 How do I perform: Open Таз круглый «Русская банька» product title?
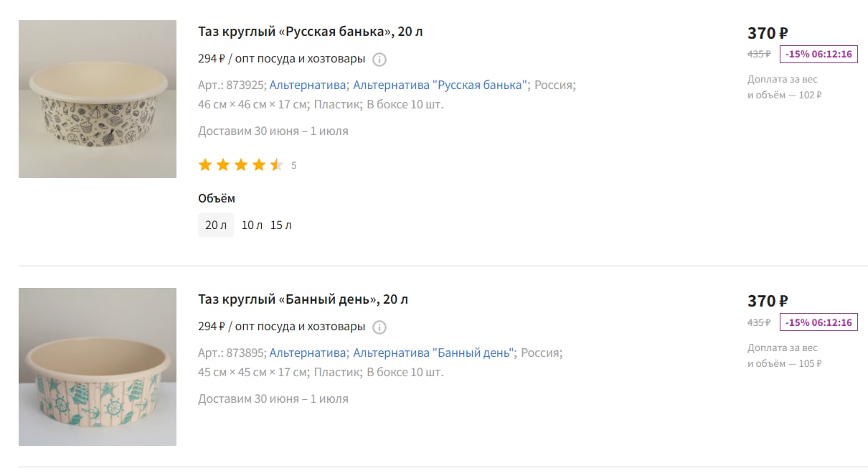point(311,32)
